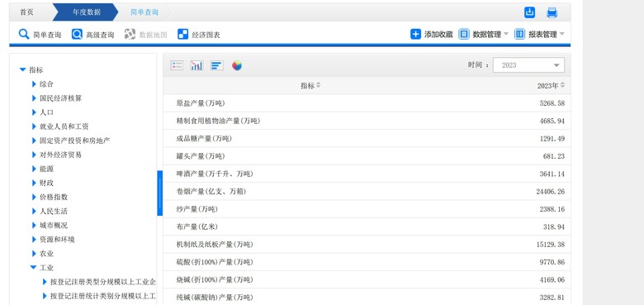Open 数据地图 data map
Screen dimensions: 644x305
[146, 35]
